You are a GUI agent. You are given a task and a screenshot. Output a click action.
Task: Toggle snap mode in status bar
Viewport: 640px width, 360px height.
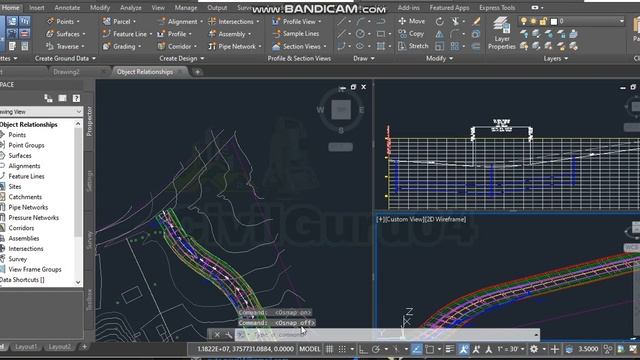point(342,349)
